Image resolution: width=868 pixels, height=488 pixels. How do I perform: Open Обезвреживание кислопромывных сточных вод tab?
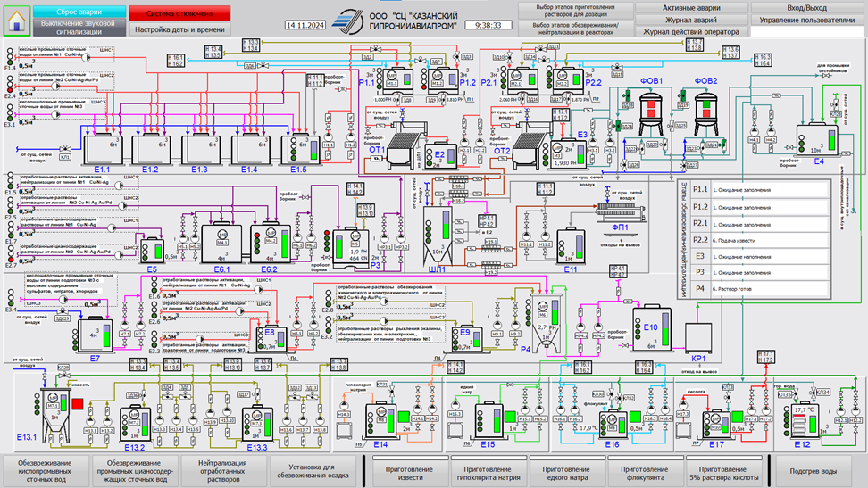[46, 471]
